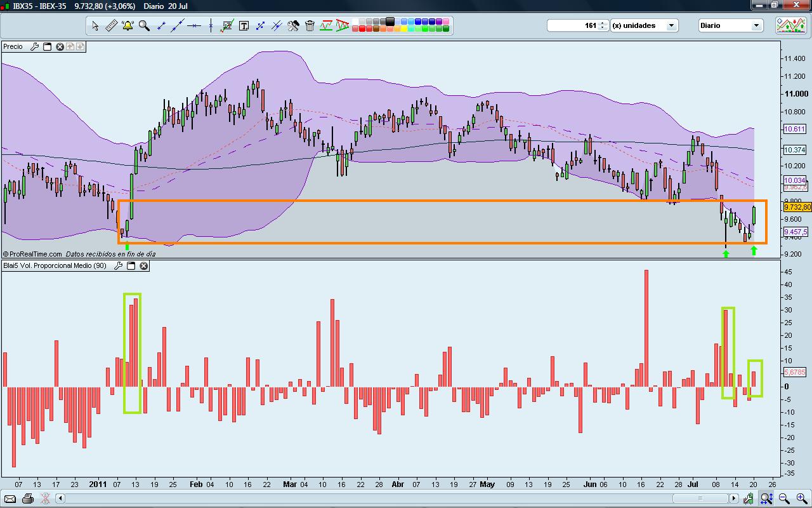Open the Precio panel wrench settings
812x508 pixels.
(35, 46)
